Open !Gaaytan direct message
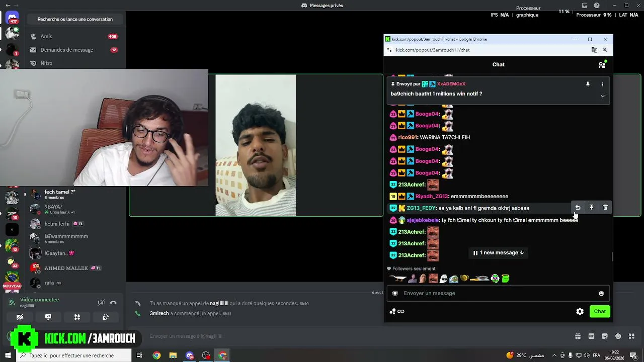Image resolution: width=644 pixels, height=362 pixels. [74, 253]
